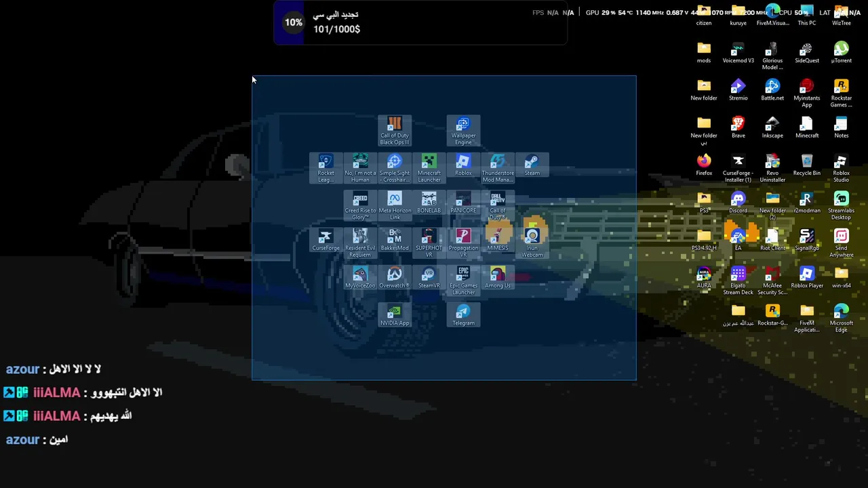Launch Voicemod V3 shortcut
Screen dimensions: 868x488
pos(738,52)
